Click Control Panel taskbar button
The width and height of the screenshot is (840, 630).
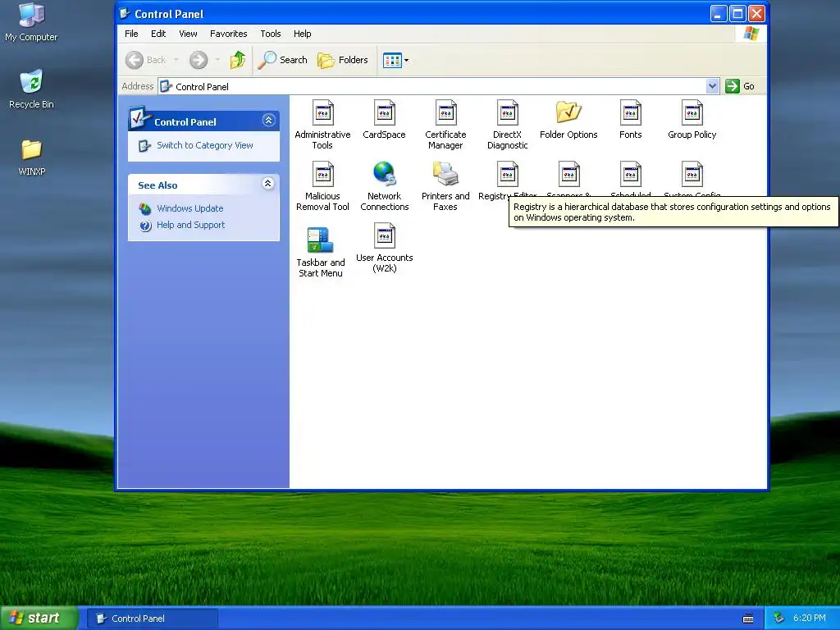coord(152,619)
